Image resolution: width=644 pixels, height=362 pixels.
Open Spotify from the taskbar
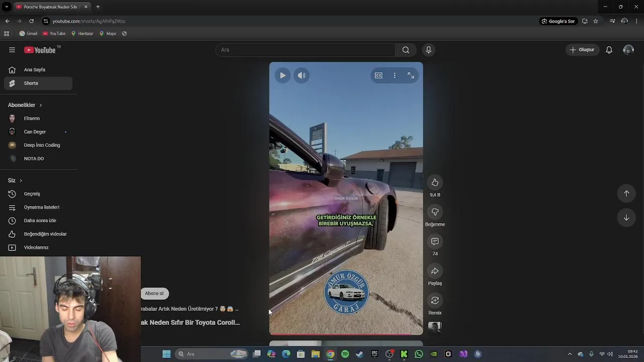[345, 354]
